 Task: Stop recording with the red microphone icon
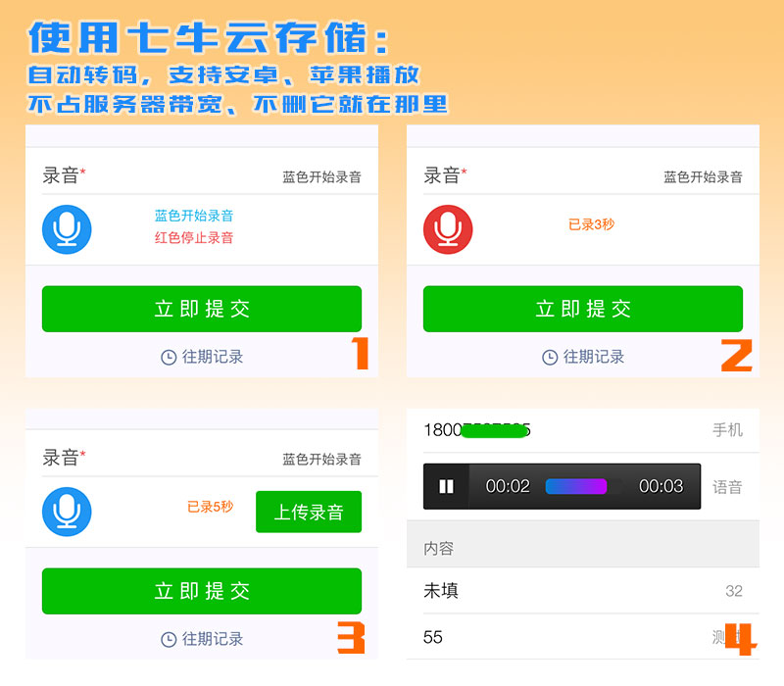(x=448, y=228)
